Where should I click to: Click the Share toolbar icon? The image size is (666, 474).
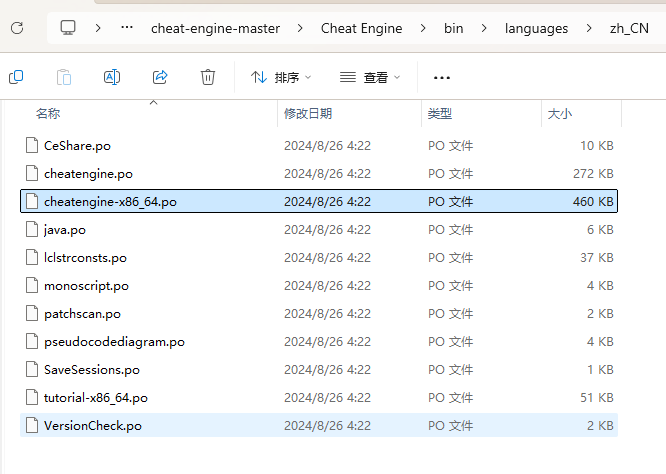(160, 77)
